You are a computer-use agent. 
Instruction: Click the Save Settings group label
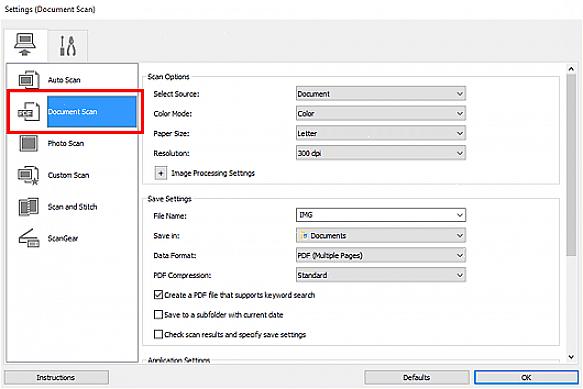pyautogui.click(x=170, y=199)
